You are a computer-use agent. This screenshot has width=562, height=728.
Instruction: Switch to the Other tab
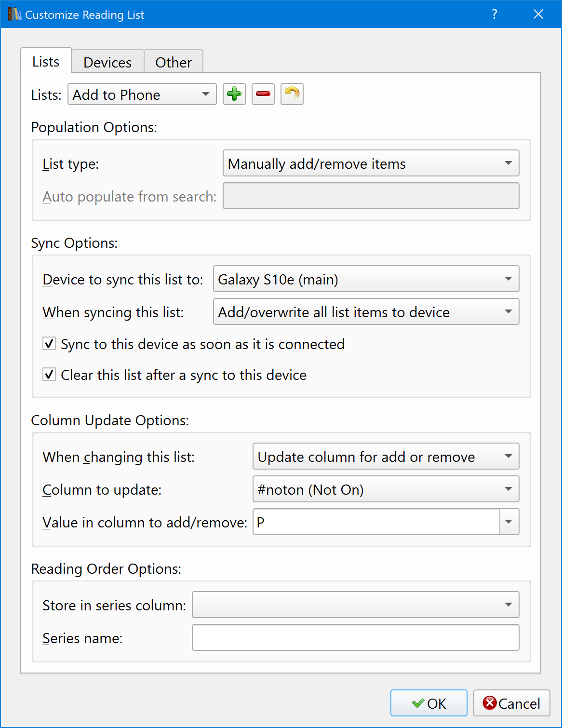pos(174,62)
